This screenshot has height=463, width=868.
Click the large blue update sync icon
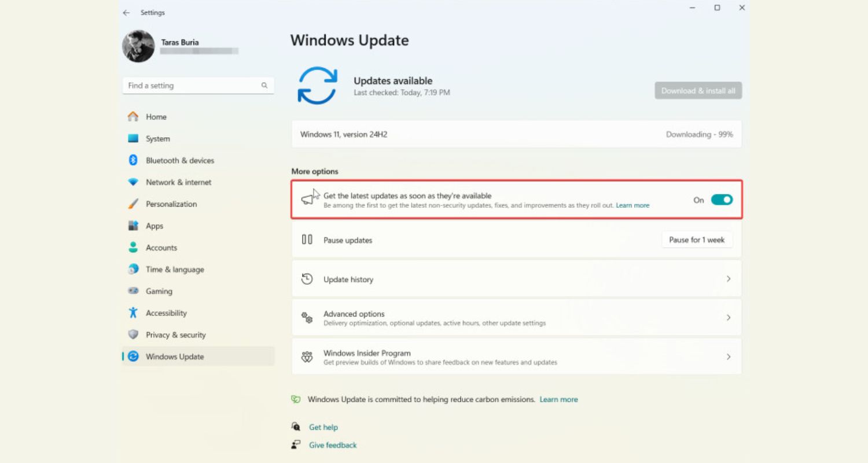(317, 86)
